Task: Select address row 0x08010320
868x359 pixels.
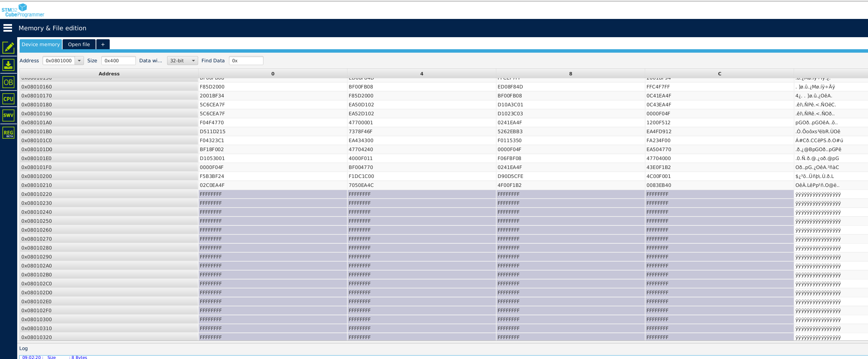Action: (x=109, y=337)
